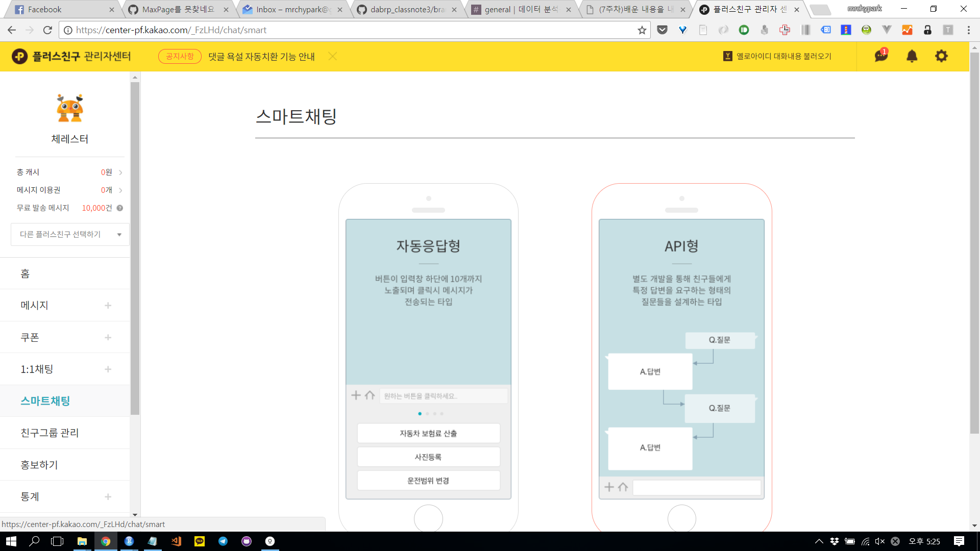Expand the 통계 submenu plus sign
The height and width of the screenshot is (551, 980).
[108, 497]
